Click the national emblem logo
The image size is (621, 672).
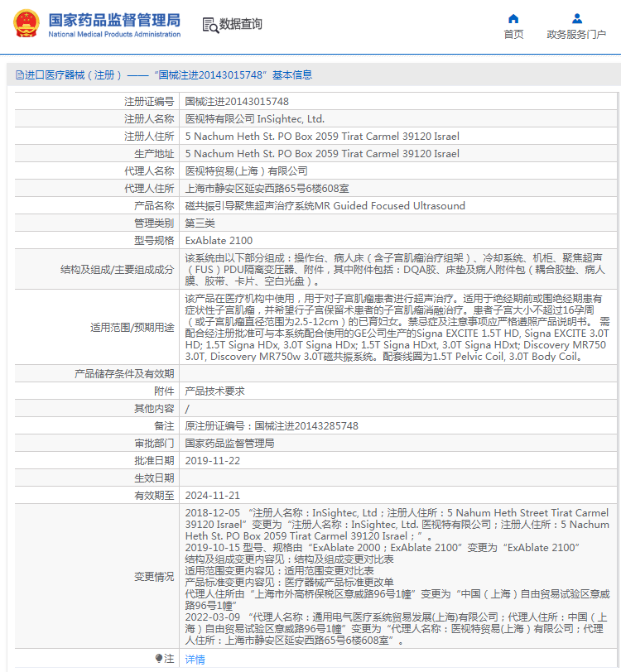click(26, 24)
